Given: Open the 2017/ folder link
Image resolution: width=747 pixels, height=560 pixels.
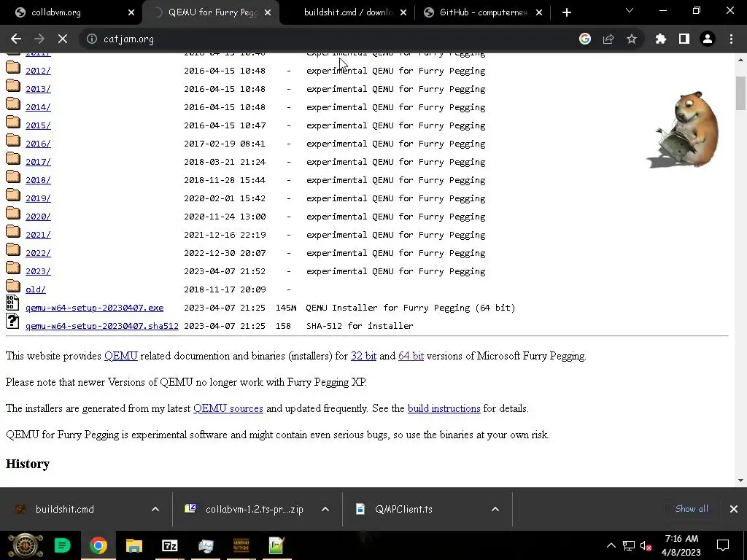Looking at the screenshot, I should tap(38, 162).
